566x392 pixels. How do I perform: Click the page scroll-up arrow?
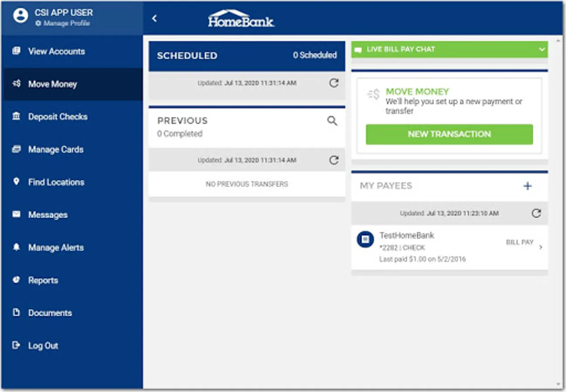(x=559, y=41)
